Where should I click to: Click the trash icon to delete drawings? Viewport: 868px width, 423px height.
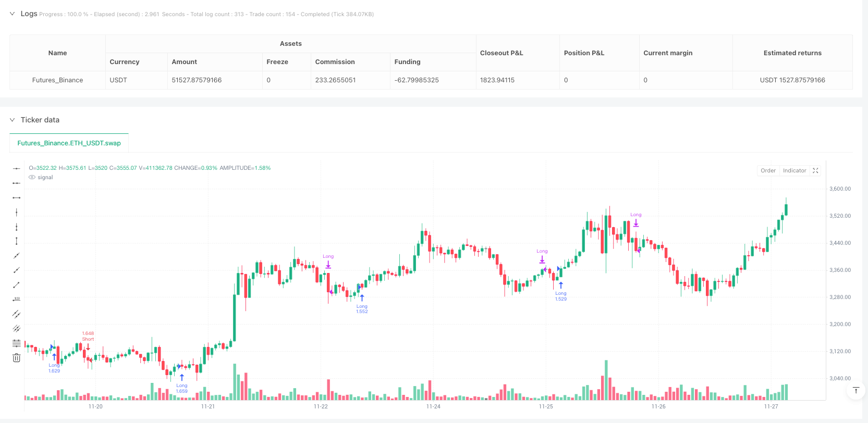pyautogui.click(x=17, y=358)
